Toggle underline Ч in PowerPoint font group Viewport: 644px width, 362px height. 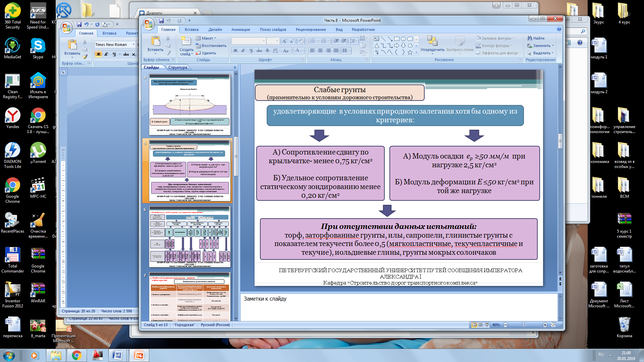[251, 51]
